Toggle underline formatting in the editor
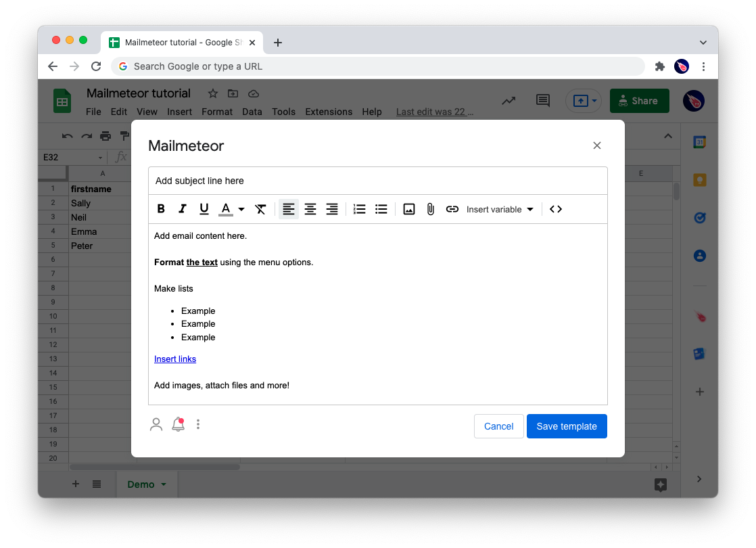Screen dimensions: 756x548 point(204,209)
